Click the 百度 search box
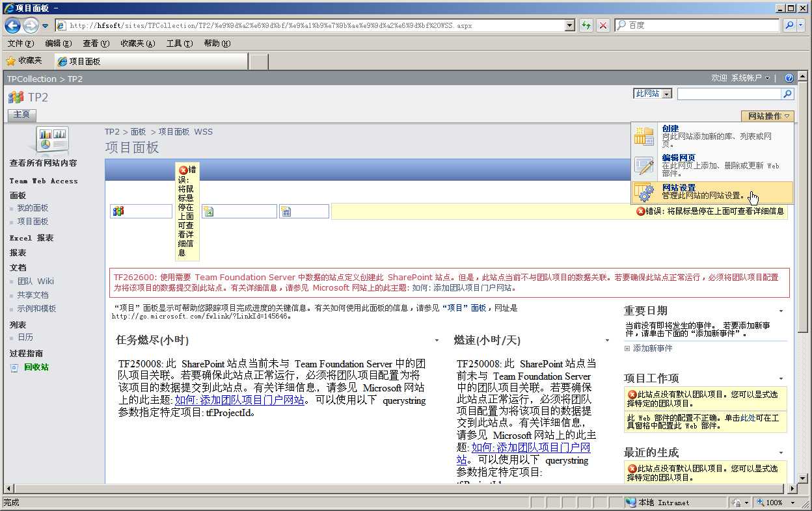812x511 pixels. (696, 25)
